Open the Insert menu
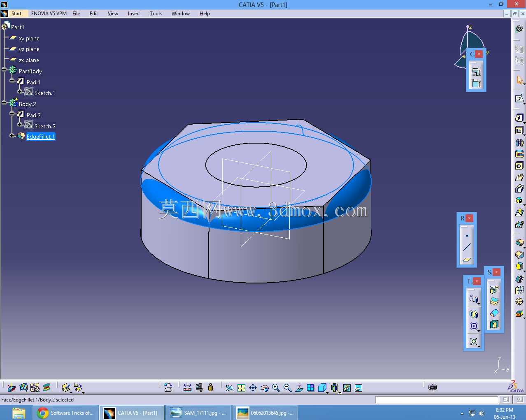 (x=134, y=14)
